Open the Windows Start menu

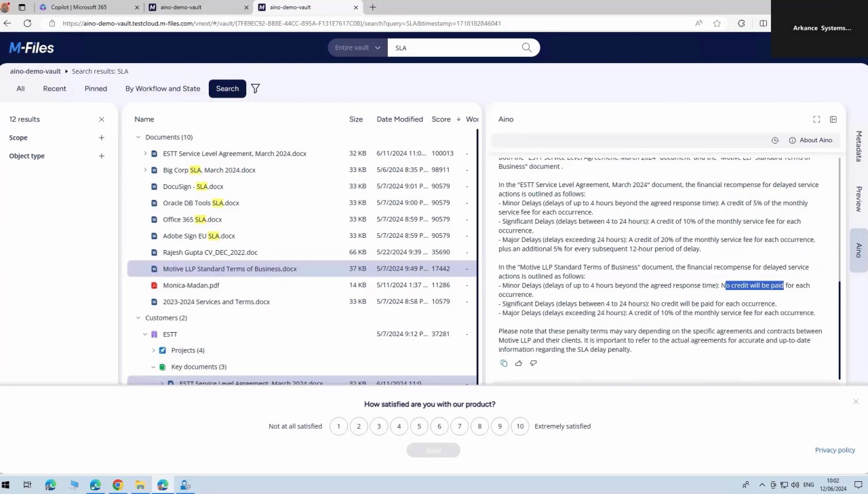[x=6, y=485]
